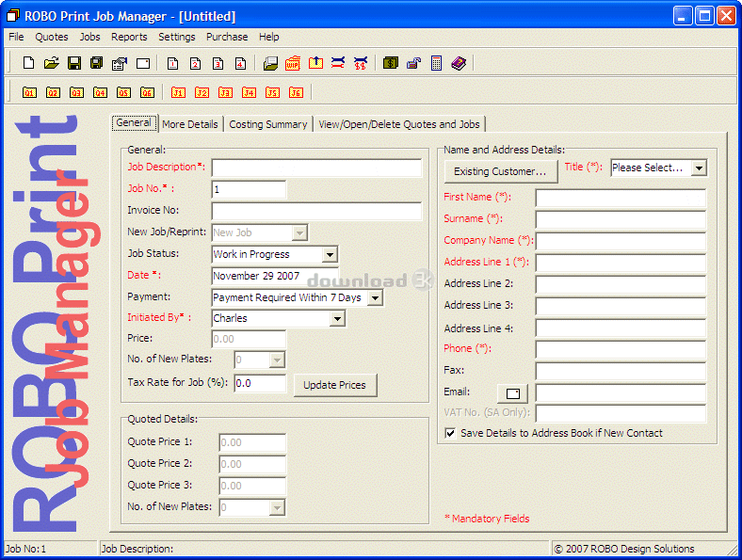Open page 3 document icon
The height and width of the screenshot is (560, 742).
click(218, 63)
